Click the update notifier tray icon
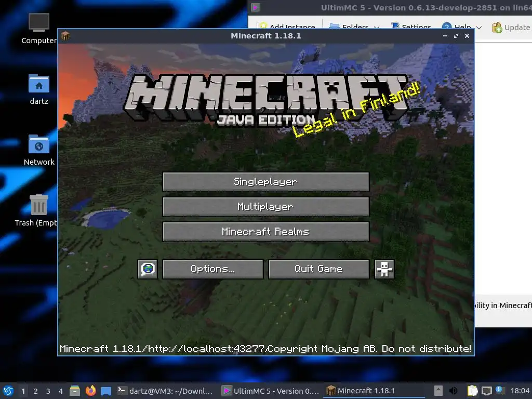This screenshot has height=399, width=532. pyautogui.click(x=499, y=390)
